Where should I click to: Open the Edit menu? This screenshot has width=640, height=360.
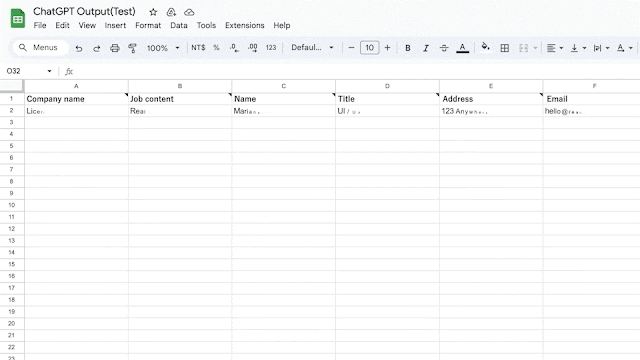click(62, 25)
